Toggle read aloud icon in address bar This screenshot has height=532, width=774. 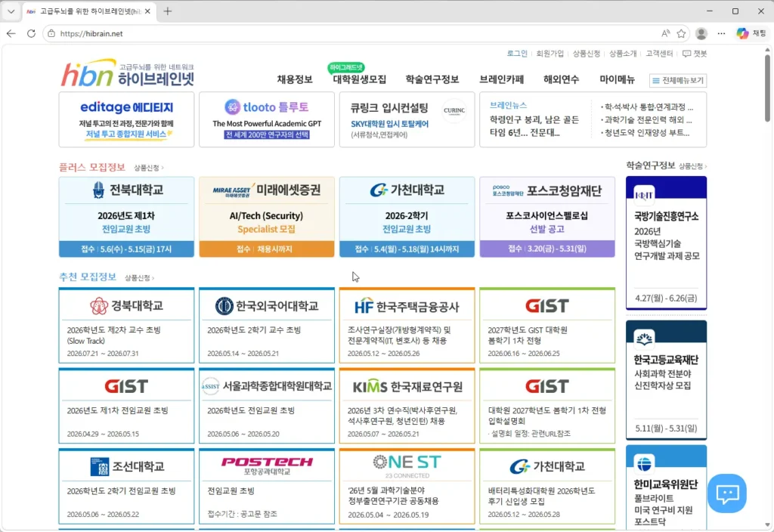pyautogui.click(x=665, y=33)
